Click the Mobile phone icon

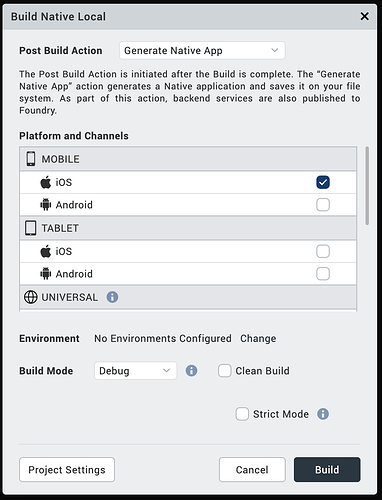click(x=31, y=159)
